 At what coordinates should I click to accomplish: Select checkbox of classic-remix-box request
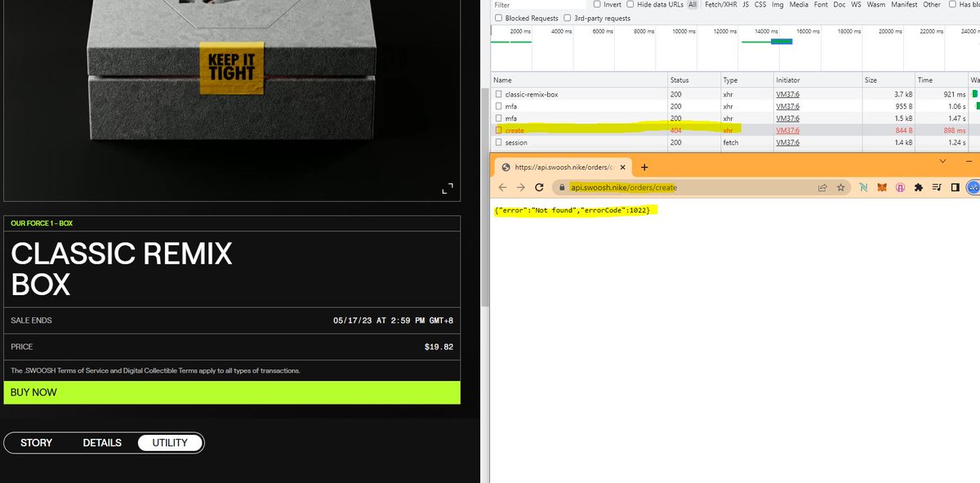point(498,95)
